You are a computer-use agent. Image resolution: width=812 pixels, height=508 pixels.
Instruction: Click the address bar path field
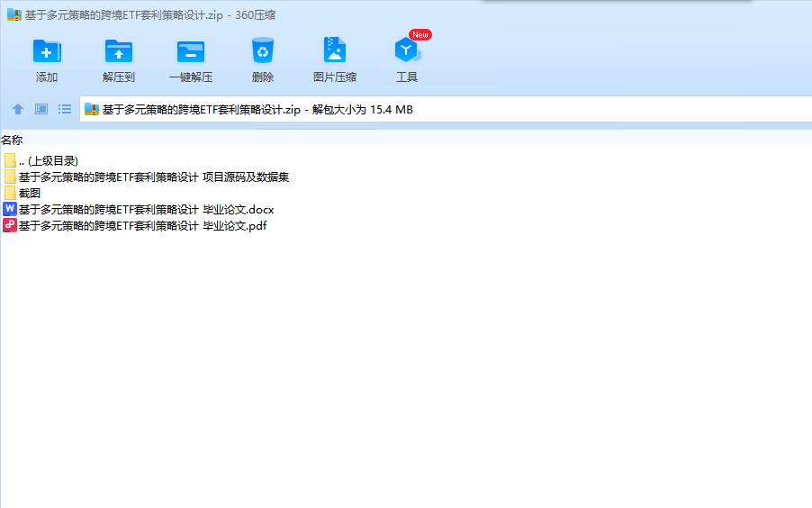click(446, 109)
